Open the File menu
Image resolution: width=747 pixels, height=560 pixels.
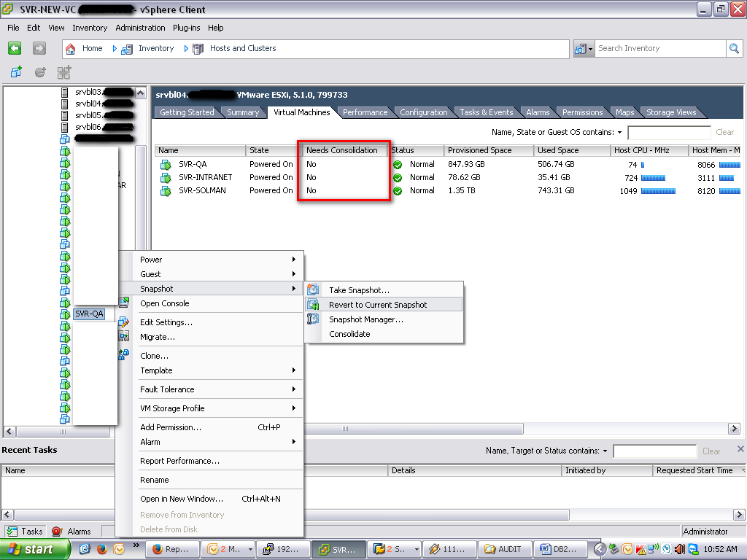click(x=13, y=28)
